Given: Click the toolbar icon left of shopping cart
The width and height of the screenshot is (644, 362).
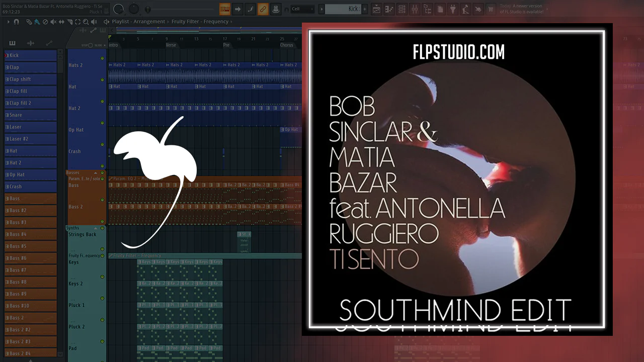Looking at the screenshot, I should click(x=477, y=9).
